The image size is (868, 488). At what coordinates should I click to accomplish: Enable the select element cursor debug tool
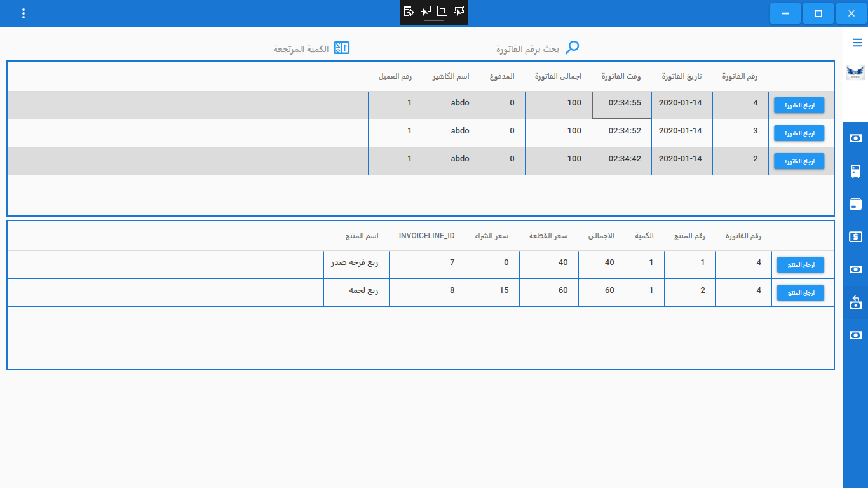click(x=426, y=11)
